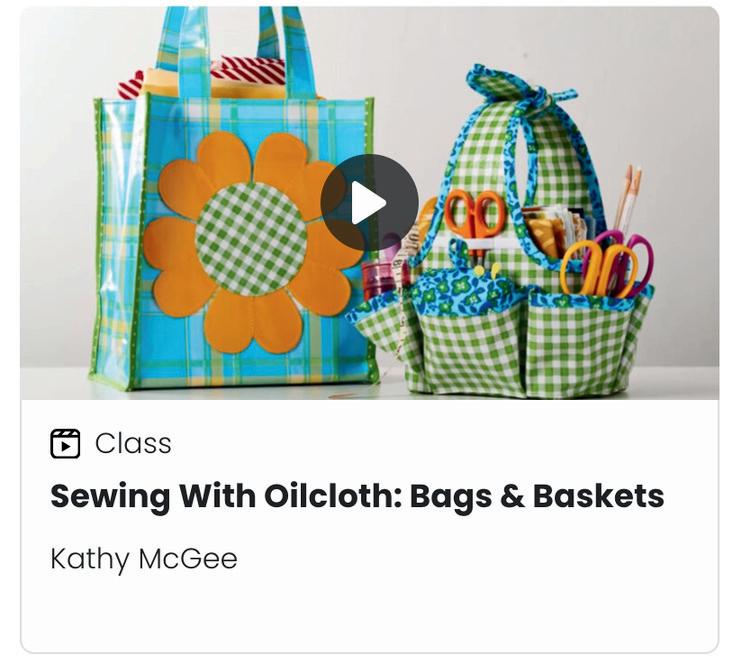Click the green gingham flower center
The height and width of the screenshot is (663, 733).
(x=251, y=239)
